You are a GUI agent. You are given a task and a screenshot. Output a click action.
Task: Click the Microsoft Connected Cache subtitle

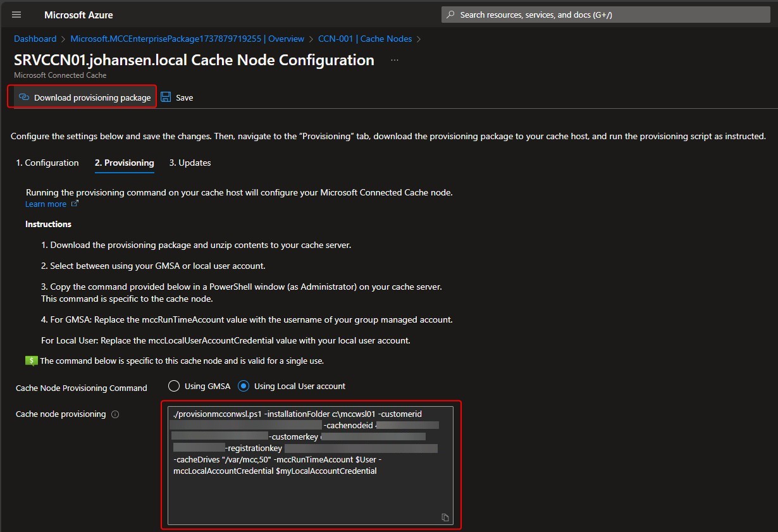point(60,75)
